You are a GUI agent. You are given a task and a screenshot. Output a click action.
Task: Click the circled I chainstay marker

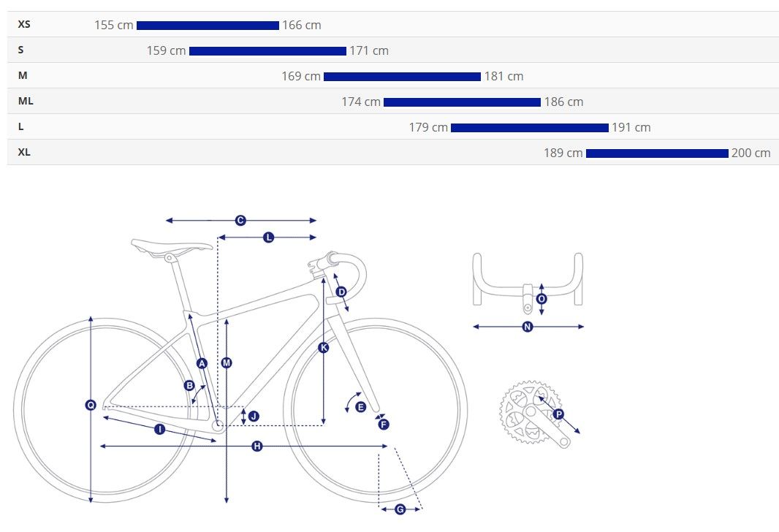pos(159,429)
